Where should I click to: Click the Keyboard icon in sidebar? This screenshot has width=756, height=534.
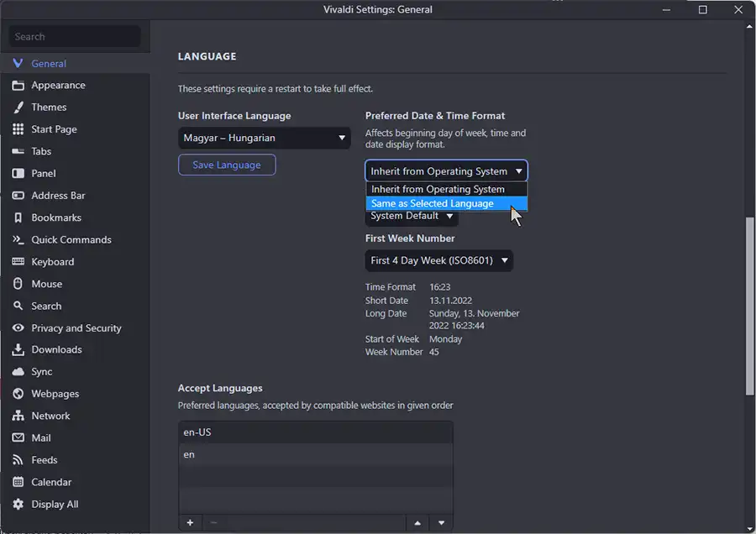(18, 262)
